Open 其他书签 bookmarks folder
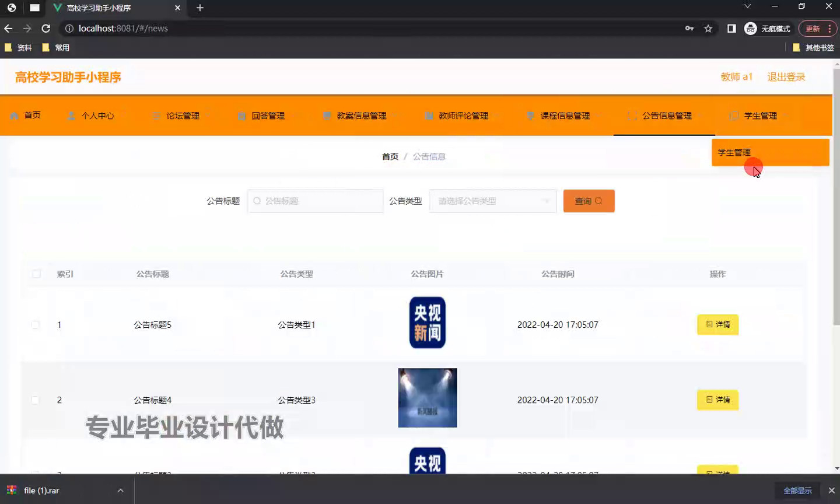The width and height of the screenshot is (840, 504). tap(813, 48)
